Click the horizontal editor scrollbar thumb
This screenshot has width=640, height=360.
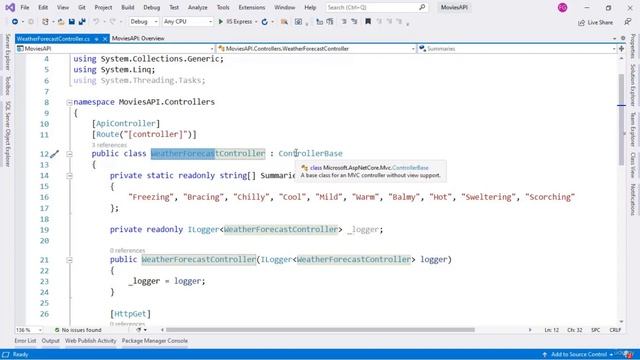320,330
